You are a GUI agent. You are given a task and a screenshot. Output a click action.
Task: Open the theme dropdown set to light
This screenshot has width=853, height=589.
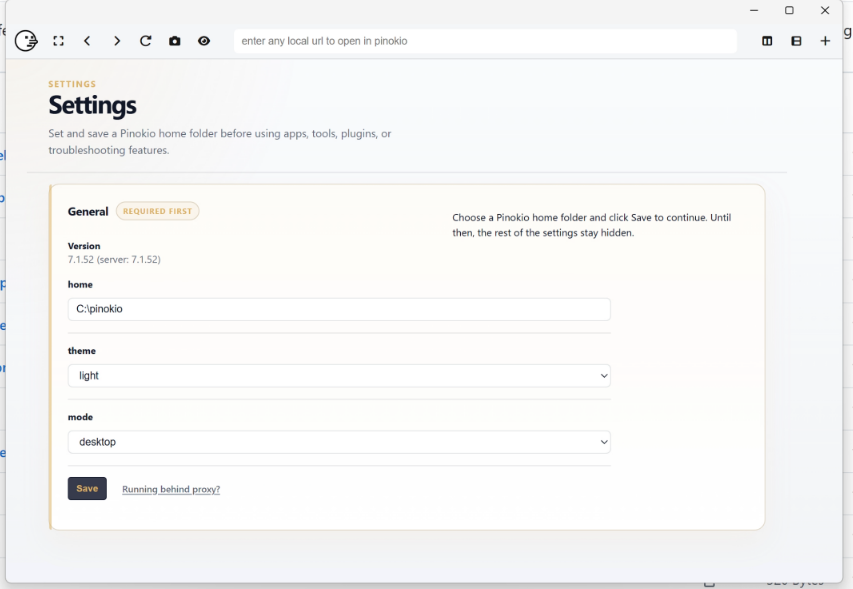coord(339,376)
